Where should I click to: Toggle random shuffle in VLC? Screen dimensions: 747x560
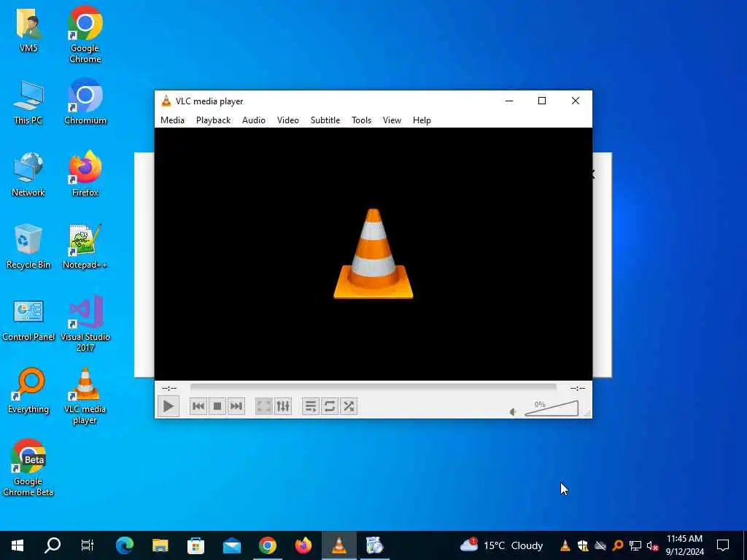(x=349, y=406)
